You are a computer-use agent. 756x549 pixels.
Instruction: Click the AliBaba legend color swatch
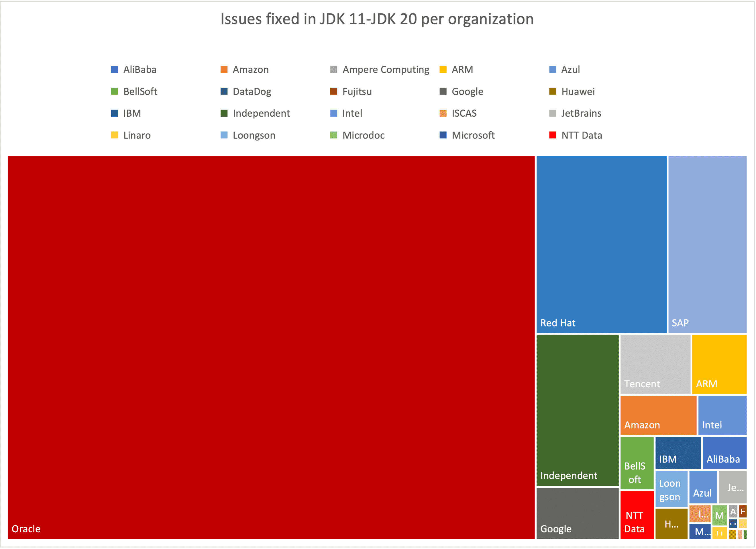tap(114, 69)
